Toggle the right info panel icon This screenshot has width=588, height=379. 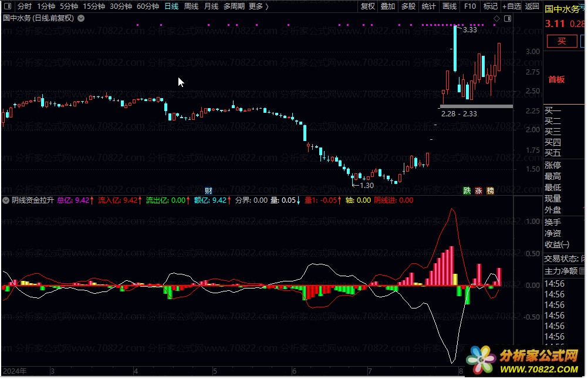click(x=508, y=18)
